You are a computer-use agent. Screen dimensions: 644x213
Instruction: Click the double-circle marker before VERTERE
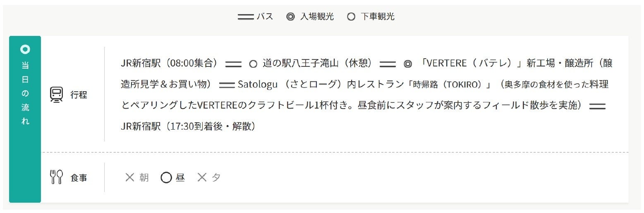[x=408, y=64]
